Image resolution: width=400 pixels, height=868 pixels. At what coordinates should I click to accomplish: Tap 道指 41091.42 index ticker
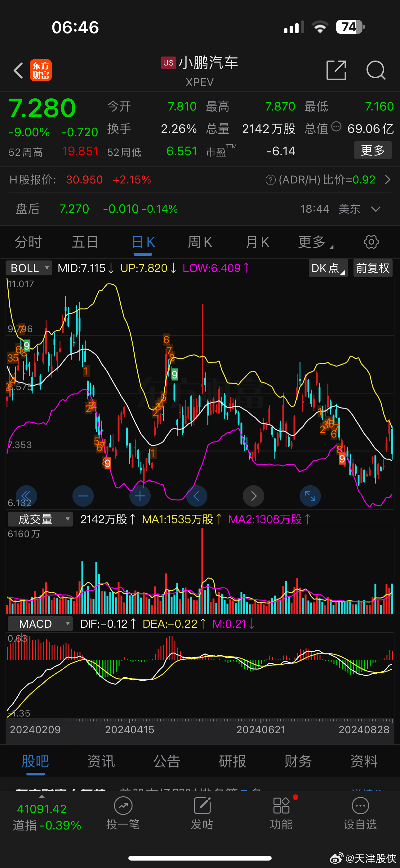pyautogui.click(x=42, y=809)
